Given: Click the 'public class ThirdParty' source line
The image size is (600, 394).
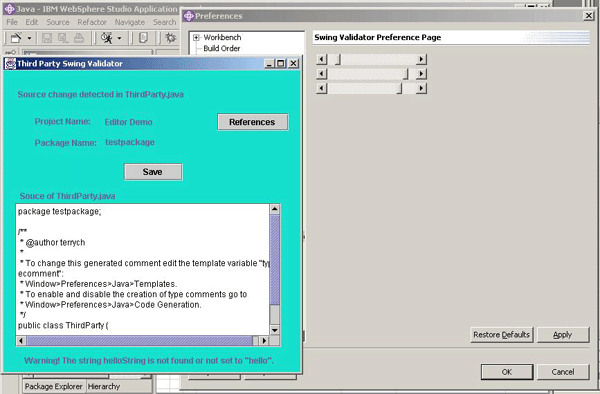Looking at the screenshot, I should [63, 326].
